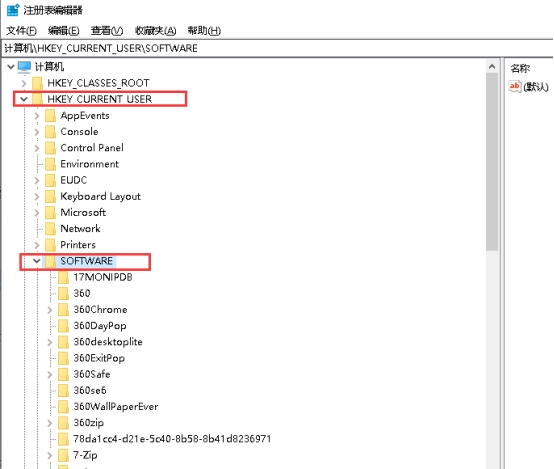Open the 收藏夹(A) favorites menu

(155, 31)
